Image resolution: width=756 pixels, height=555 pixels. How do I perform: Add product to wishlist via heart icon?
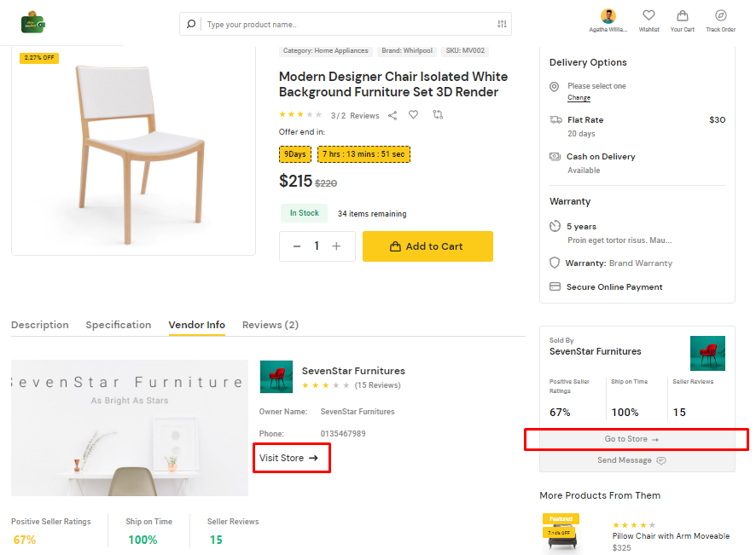413,114
